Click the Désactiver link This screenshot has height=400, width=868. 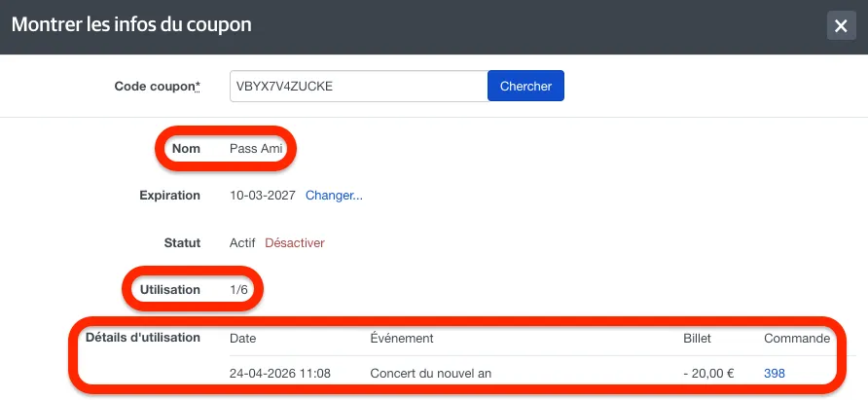295,243
